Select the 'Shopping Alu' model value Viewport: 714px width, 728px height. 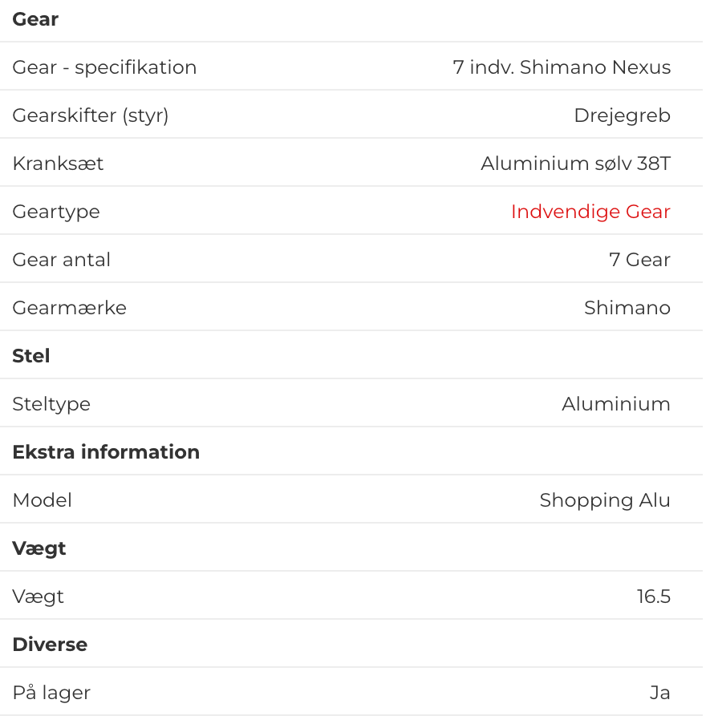605,500
